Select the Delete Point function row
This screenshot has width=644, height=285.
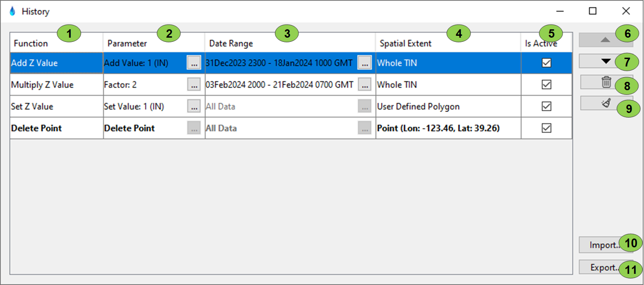37,128
